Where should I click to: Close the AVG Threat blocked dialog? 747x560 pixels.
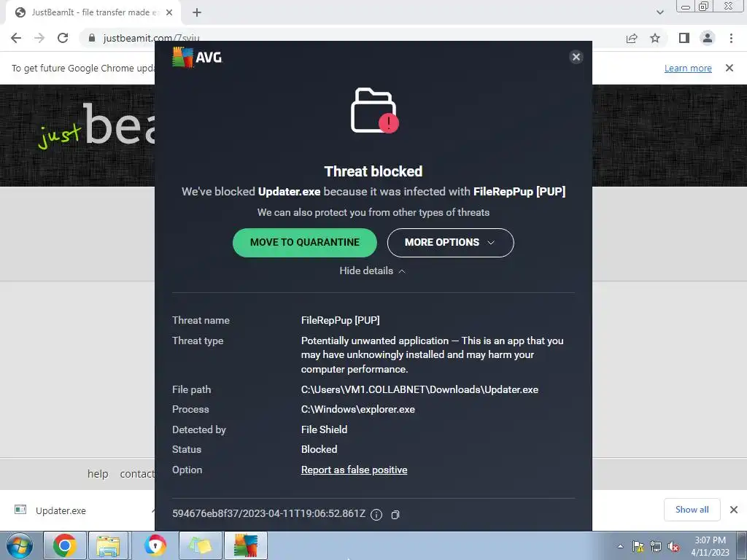point(576,57)
